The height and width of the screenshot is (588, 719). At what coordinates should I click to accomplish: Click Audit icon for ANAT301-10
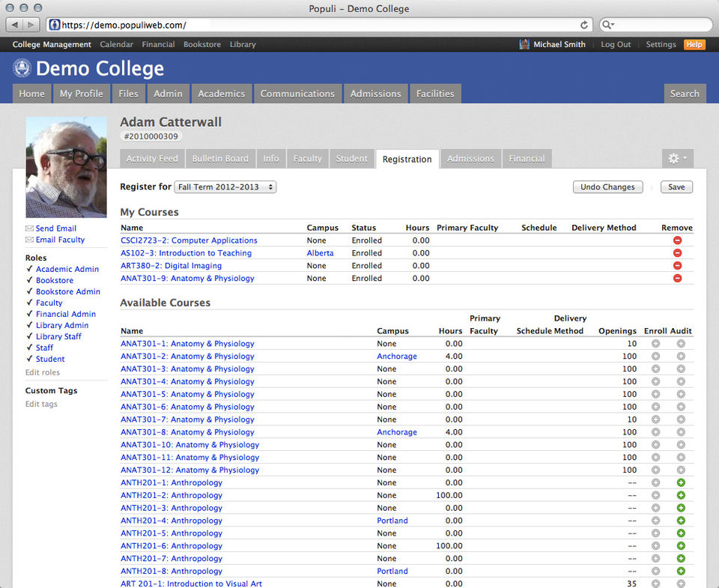[x=681, y=445]
